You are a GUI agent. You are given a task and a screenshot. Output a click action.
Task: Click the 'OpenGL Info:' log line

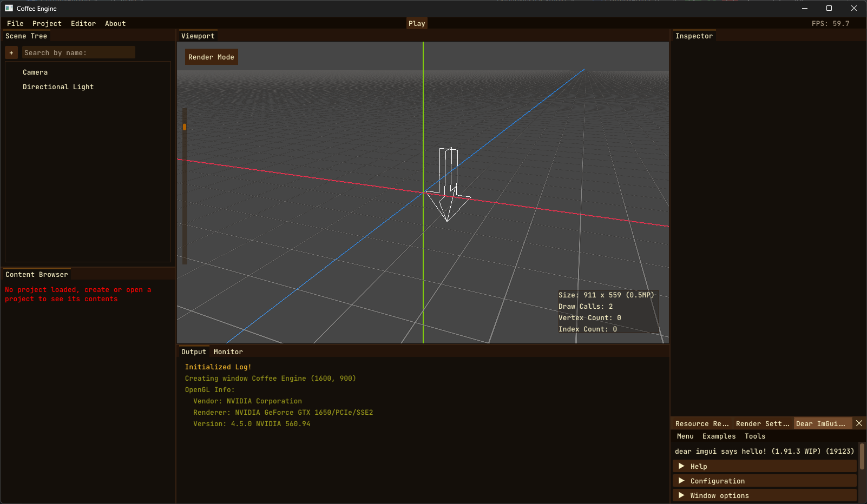[x=210, y=389]
